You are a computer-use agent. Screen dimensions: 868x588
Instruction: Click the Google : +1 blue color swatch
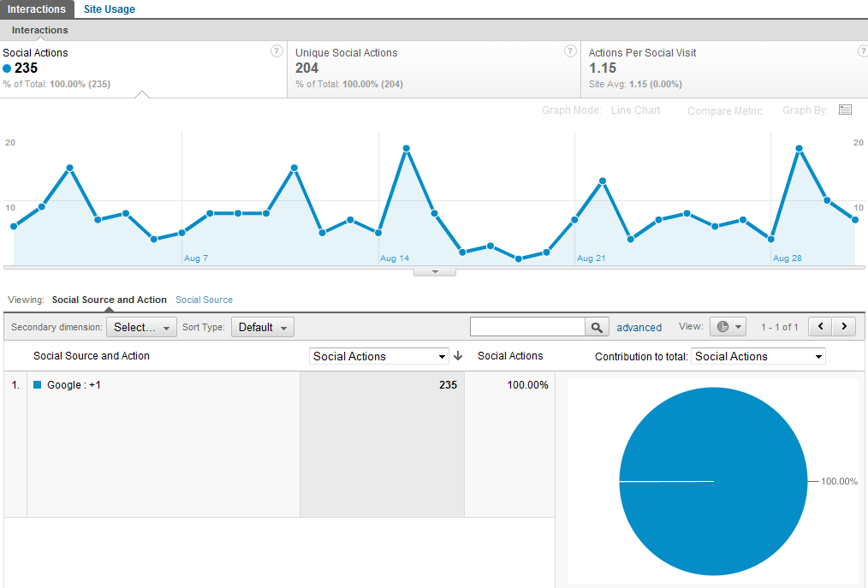click(x=38, y=385)
